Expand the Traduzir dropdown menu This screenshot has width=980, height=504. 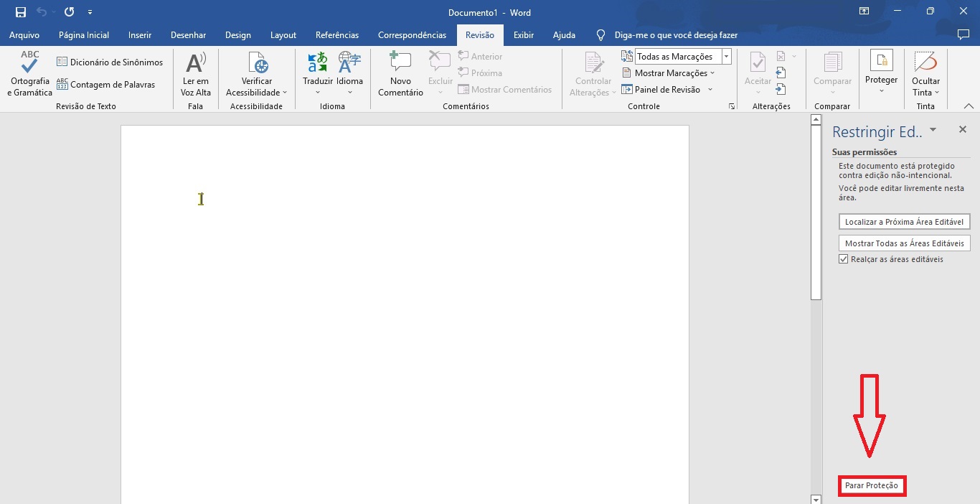click(x=318, y=92)
